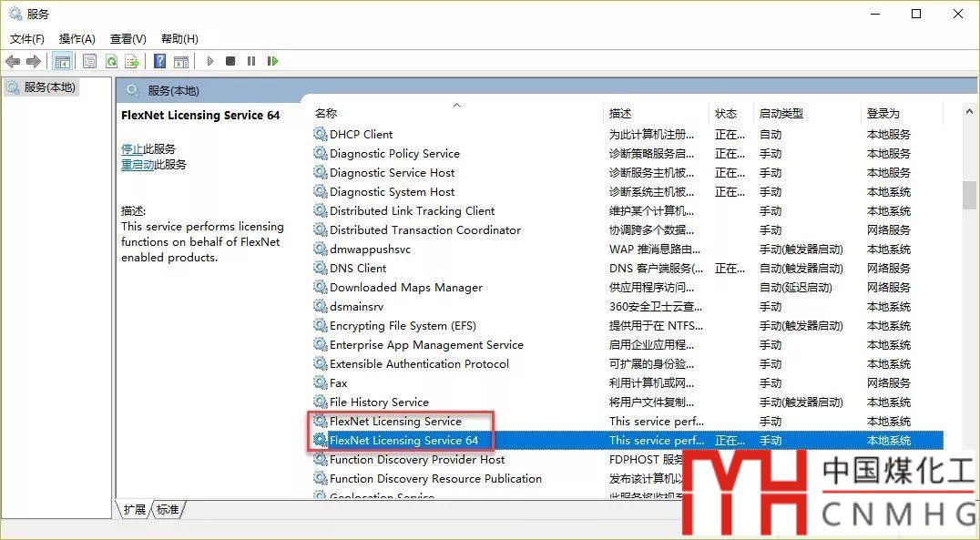
Task: Select Enterprise App Management Service
Action: point(628,345)
